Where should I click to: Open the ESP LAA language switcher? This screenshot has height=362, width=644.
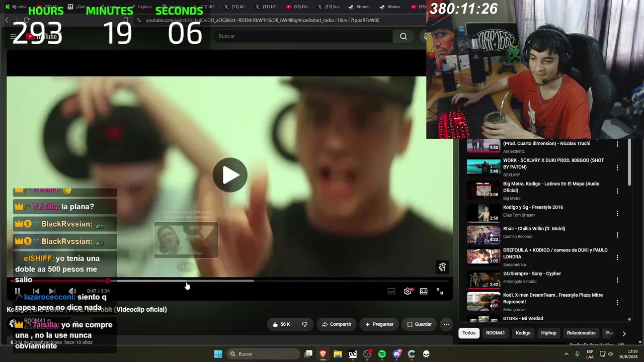(x=590, y=354)
